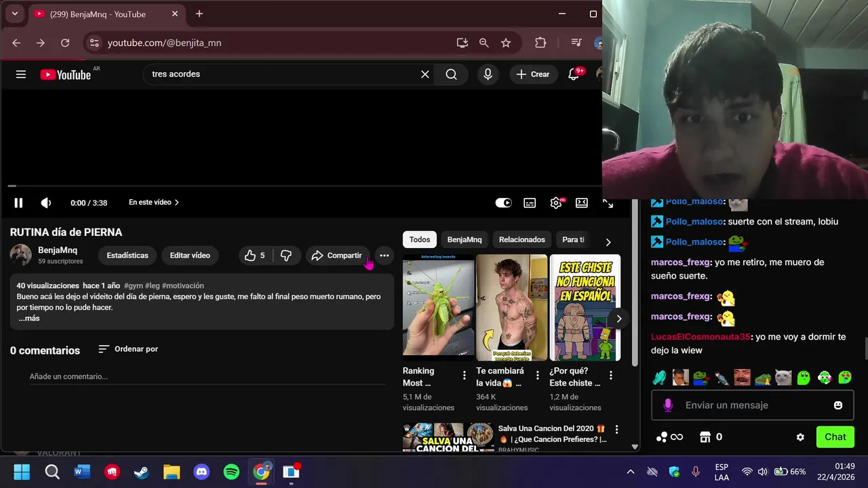
Task: Click the purple microphone in chat input
Action: pos(668,405)
